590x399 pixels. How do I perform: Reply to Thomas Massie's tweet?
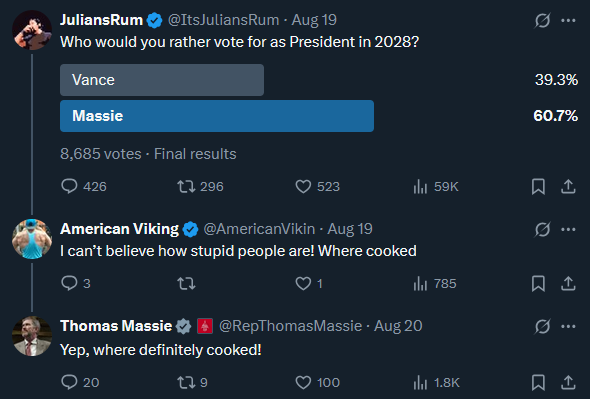(x=80, y=382)
